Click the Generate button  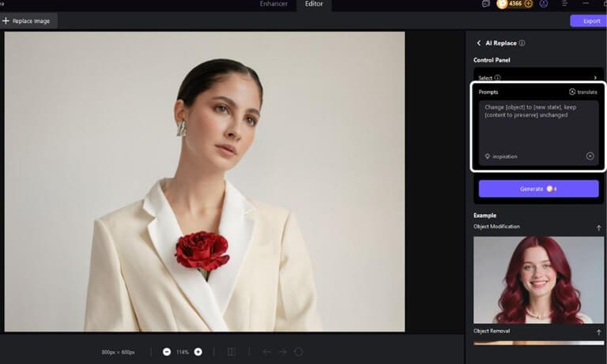pos(538,189)
